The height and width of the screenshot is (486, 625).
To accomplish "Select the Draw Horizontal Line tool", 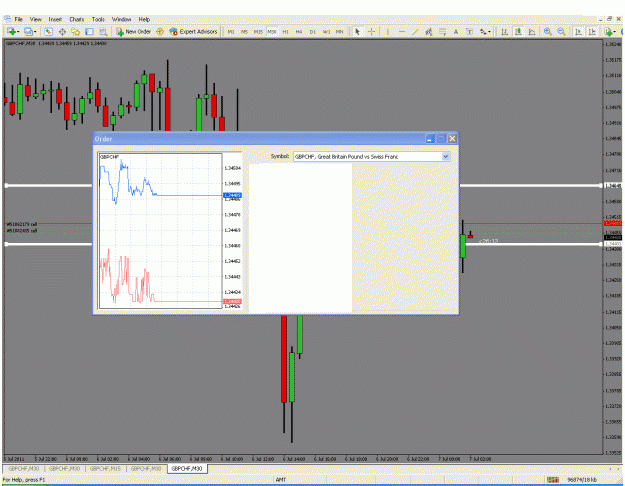I will (401, 31).
